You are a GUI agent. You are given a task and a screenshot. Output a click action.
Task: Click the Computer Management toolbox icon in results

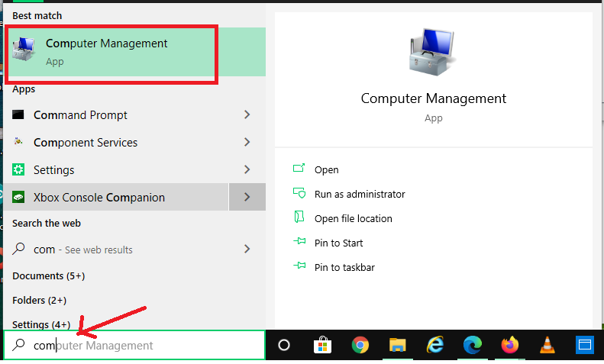(x=24, y=50)
